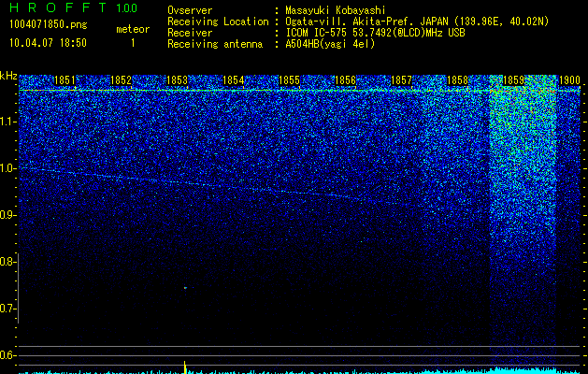Click the 0.7 kHz axis label
The width and height of the screenshot is (588, 374).
coord(8,309)
